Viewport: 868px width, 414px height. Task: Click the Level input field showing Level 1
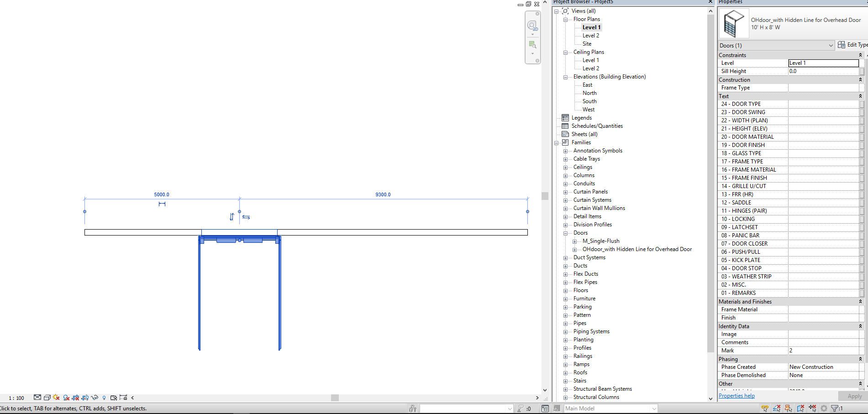(823, 63)
